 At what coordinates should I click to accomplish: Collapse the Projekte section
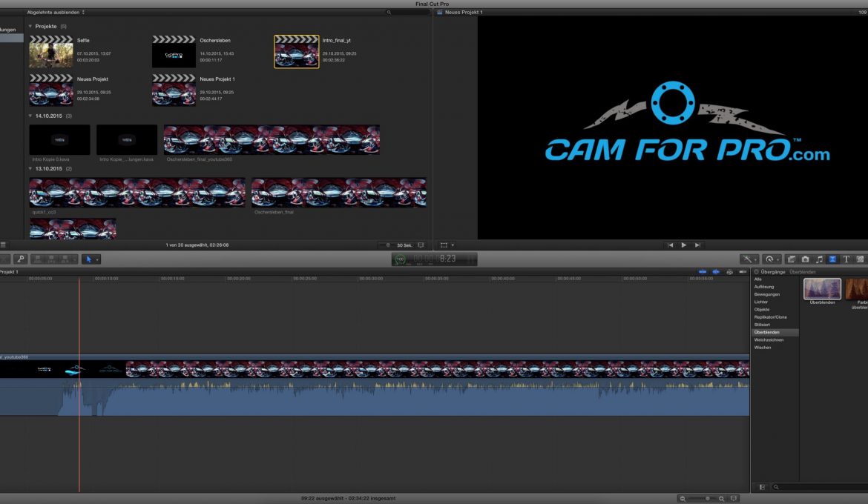point(30,26)
